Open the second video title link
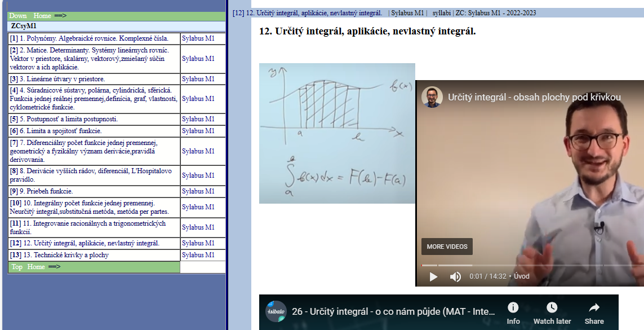The height and width of the screenshot is (330, 644). click(393, 311)
